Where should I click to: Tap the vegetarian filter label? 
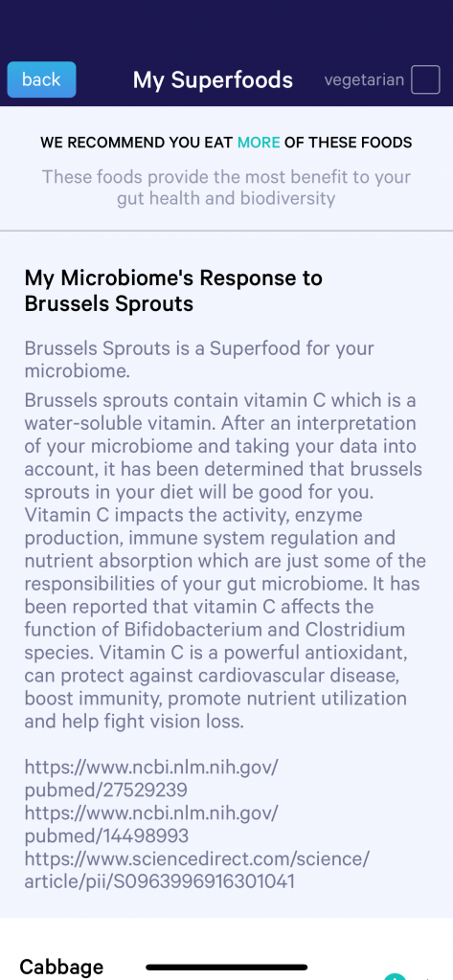click(x=364, y=80)
